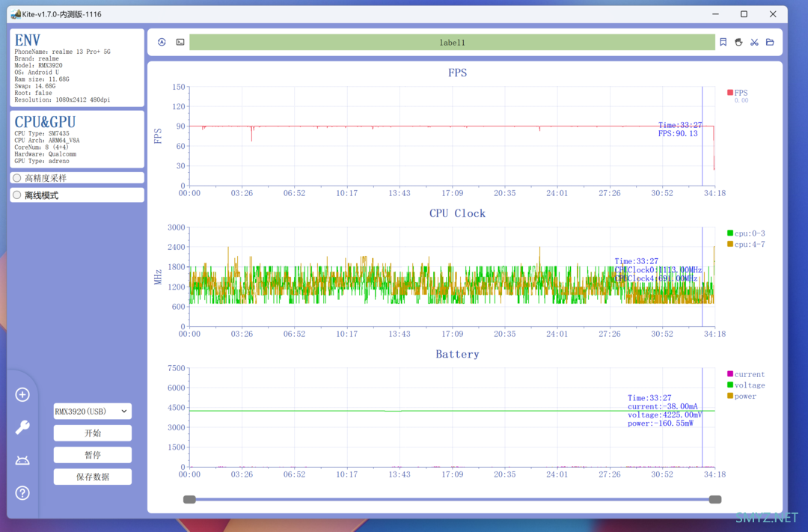Enable 高精度采样 radio option
The height and width of the screenshot is (532, 808).
[17, 178]
